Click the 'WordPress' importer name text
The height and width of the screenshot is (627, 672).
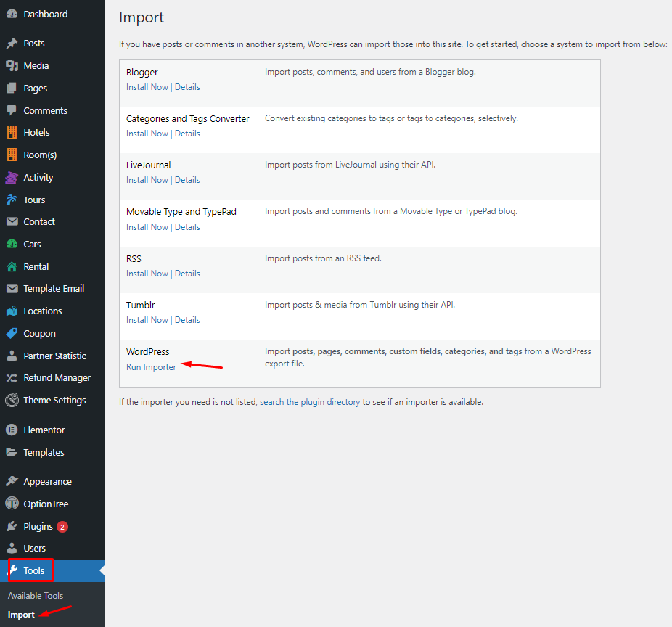[148, 351]
